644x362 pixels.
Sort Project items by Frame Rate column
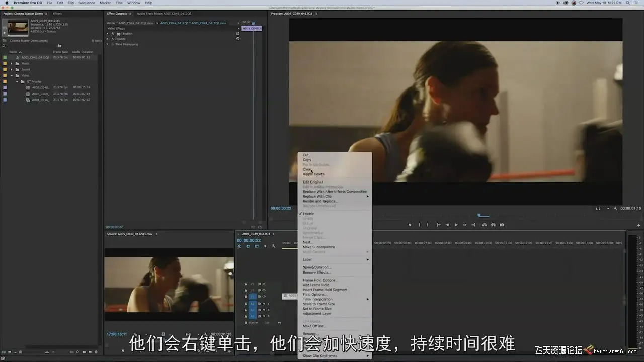click(60, 52)
